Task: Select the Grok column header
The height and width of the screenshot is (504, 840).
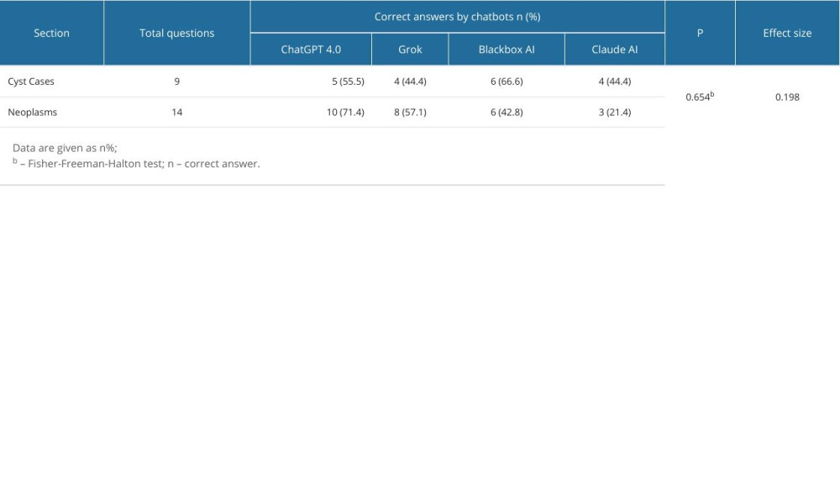Action: (x=410, y=50)
